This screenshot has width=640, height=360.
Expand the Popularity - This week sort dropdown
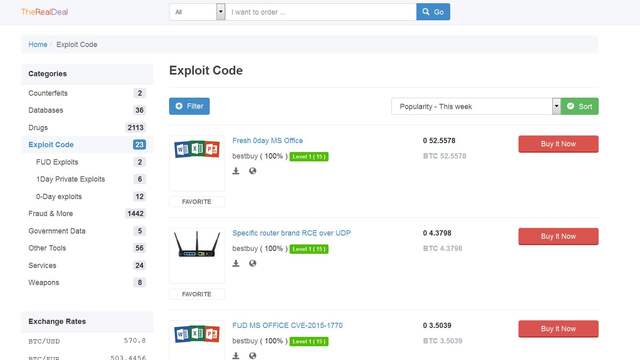(476, 107)
